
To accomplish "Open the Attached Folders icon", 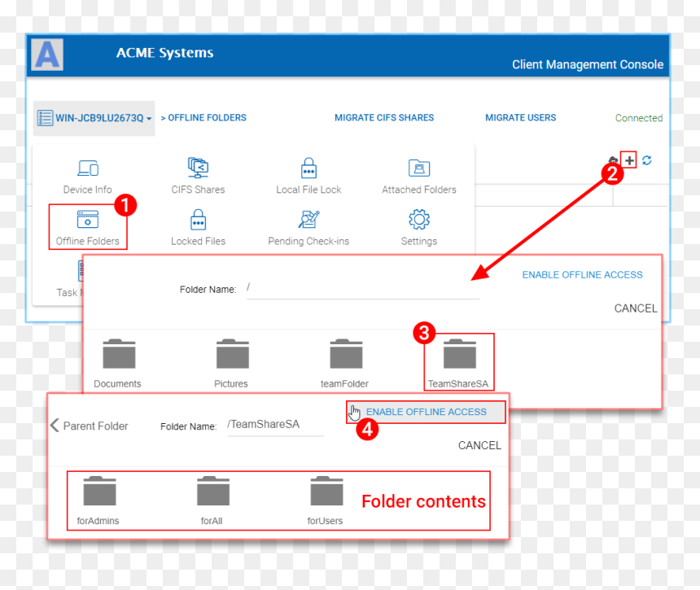I will point(418,168).
